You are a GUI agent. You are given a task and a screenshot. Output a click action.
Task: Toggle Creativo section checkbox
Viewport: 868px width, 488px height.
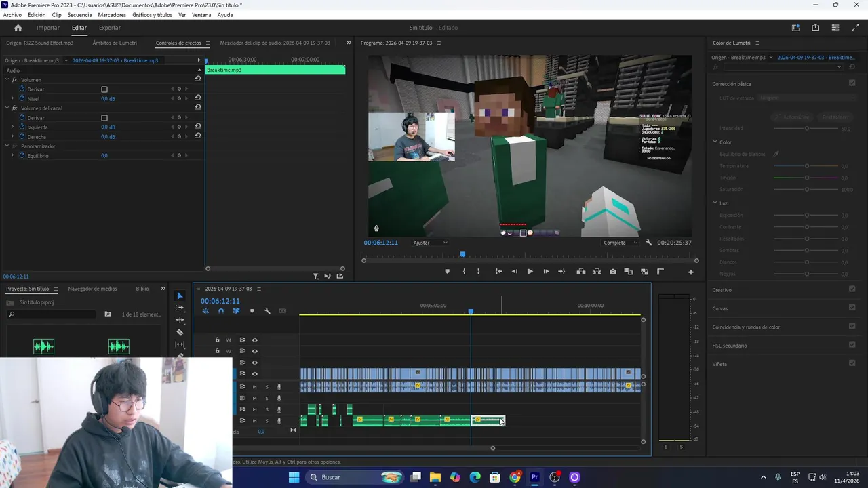click(852, 289)
